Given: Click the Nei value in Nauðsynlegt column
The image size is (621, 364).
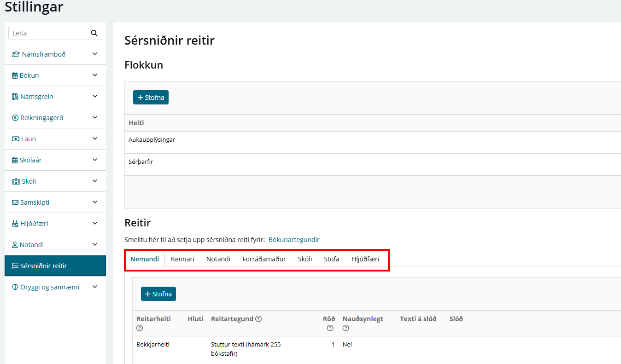Looking at the screenshot, I should (347, 344).
